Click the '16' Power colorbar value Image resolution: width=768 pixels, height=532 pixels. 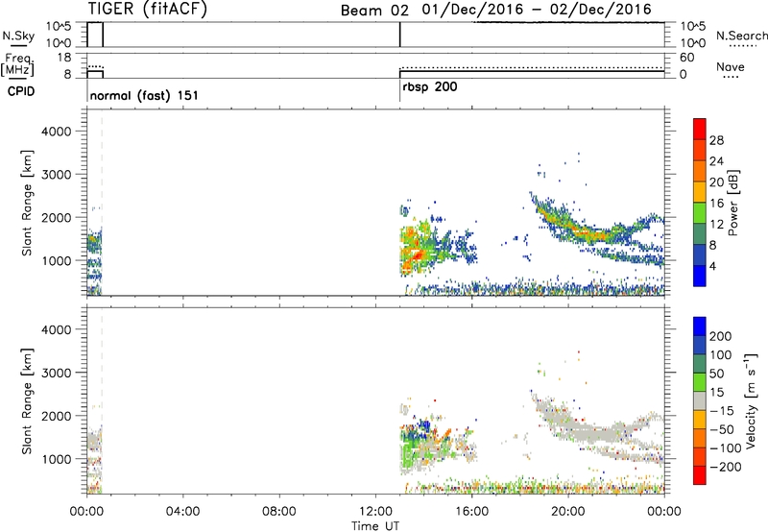point(716,204)
